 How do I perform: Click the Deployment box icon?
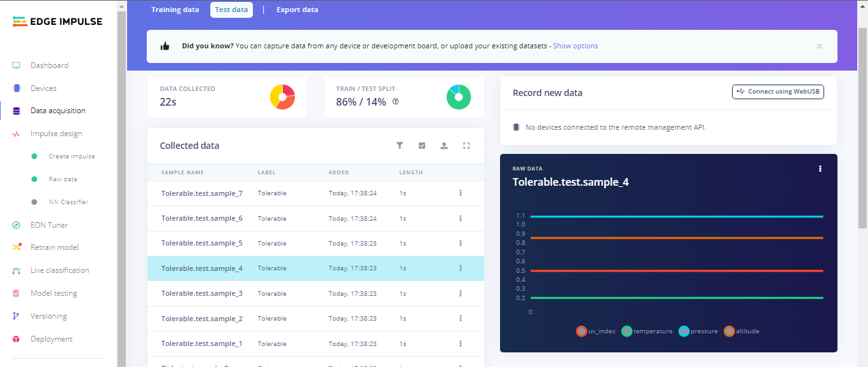(17, 339)
